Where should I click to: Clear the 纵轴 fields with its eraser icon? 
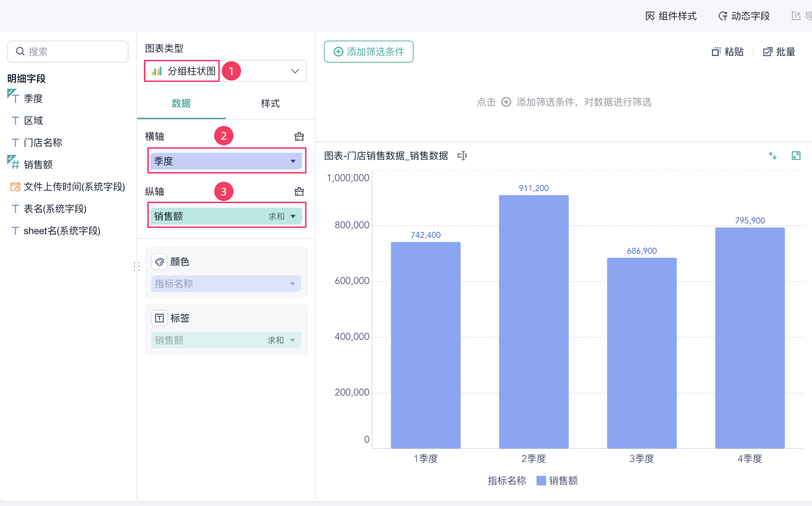299,191
